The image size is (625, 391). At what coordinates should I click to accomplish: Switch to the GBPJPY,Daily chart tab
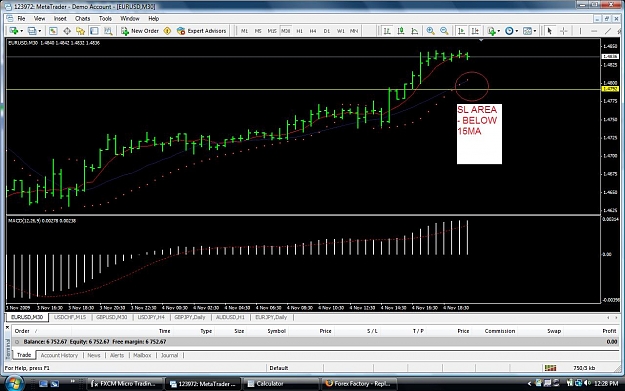[190, 317]
